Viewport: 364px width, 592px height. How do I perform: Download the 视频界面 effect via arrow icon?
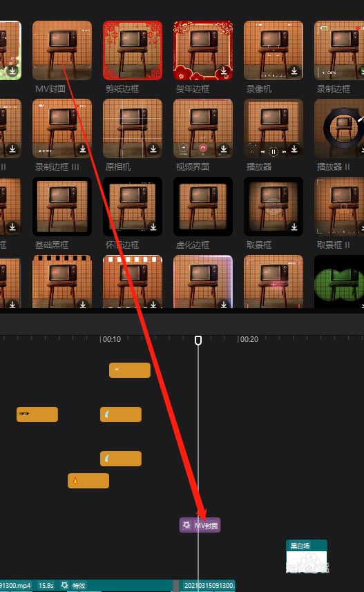click(x=224, y=149)
